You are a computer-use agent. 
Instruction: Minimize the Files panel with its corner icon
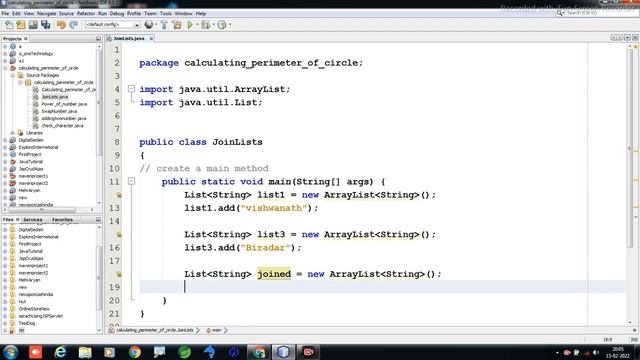[98, 220]
